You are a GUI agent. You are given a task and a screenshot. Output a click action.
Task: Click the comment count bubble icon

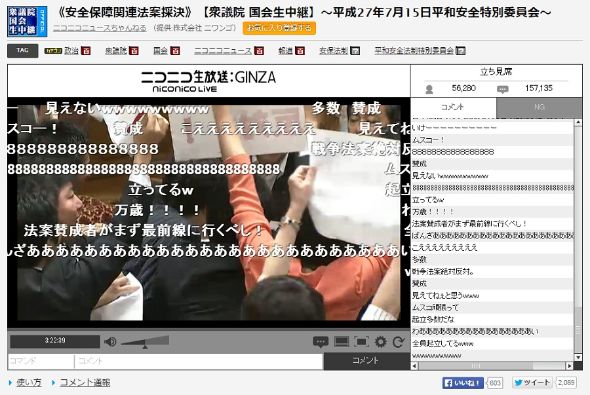502,89
